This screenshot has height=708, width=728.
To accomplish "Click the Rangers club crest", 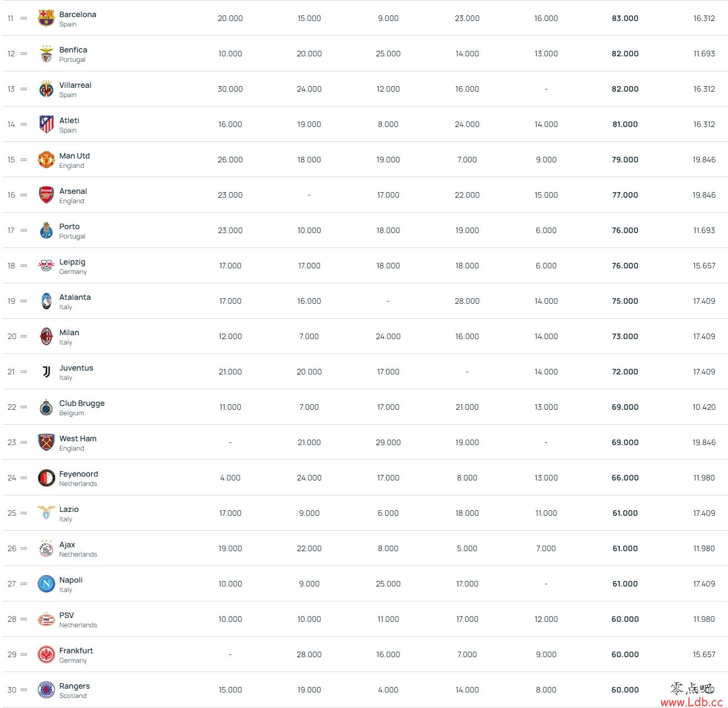I will click(x=46, y=690).
